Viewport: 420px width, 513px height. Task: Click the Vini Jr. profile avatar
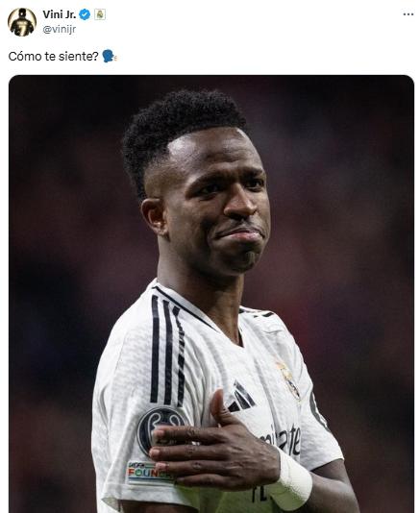pos(22,22)
